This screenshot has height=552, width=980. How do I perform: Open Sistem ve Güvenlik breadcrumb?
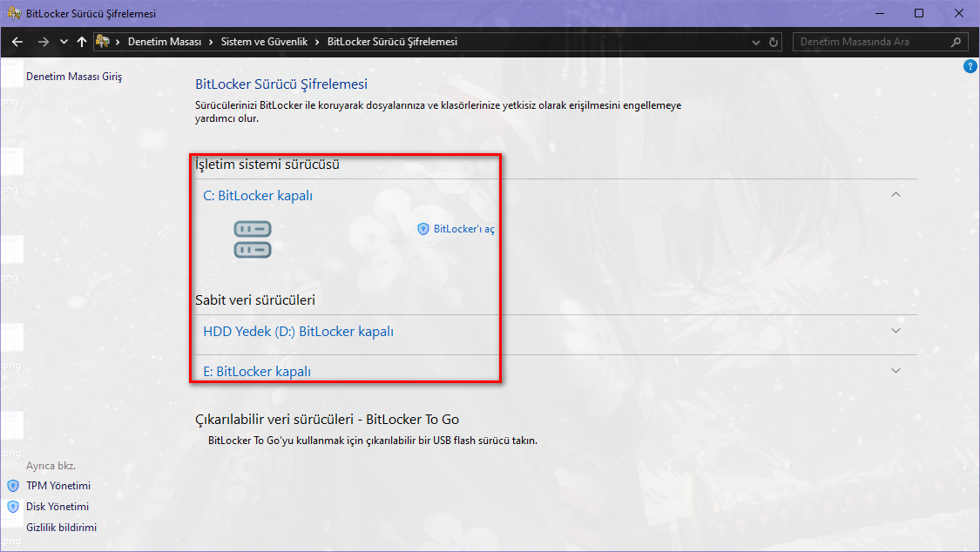pos(264,42)
